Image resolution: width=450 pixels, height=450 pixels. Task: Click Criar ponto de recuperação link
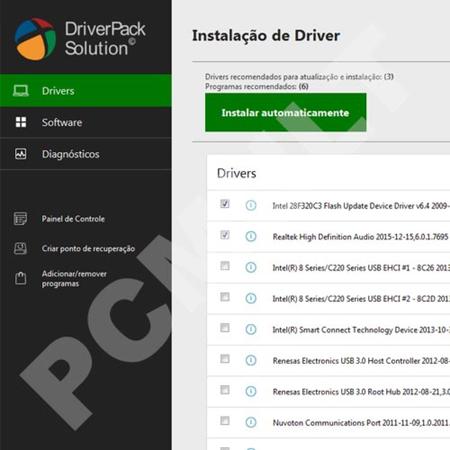88,249
